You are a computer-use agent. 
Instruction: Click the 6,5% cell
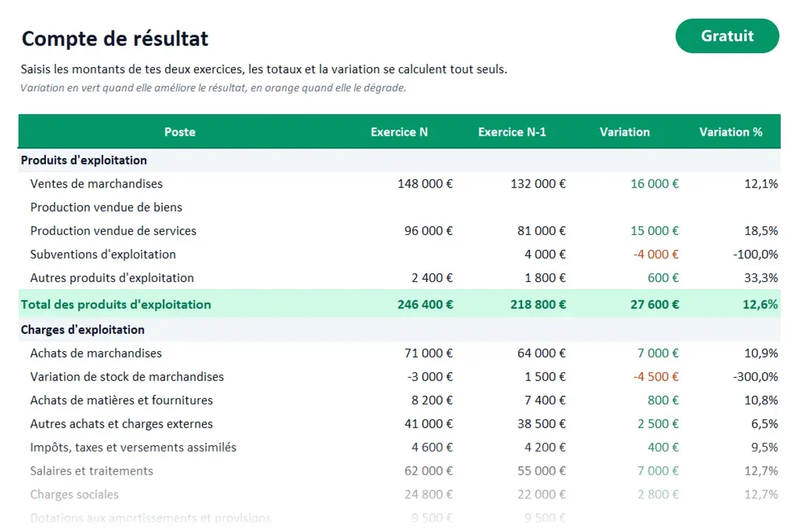[x=764, y=424]
